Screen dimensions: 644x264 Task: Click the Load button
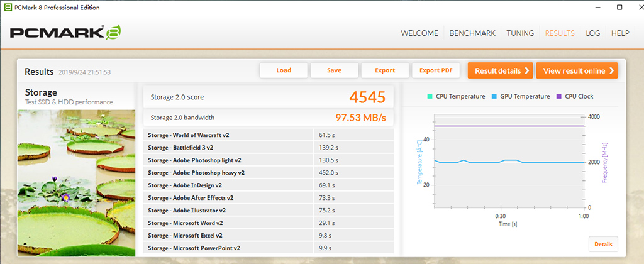(284, 70)
